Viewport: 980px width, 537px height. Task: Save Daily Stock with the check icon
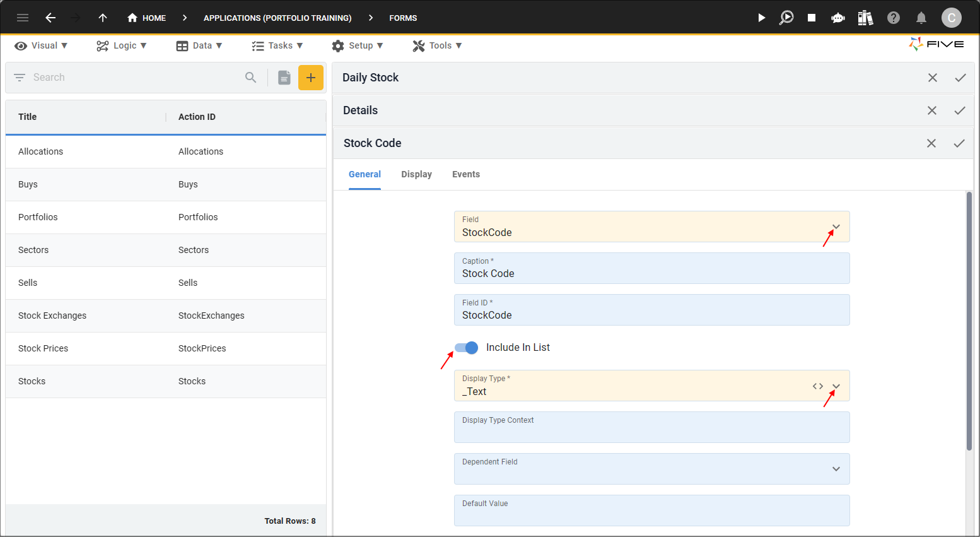point(960,78)
